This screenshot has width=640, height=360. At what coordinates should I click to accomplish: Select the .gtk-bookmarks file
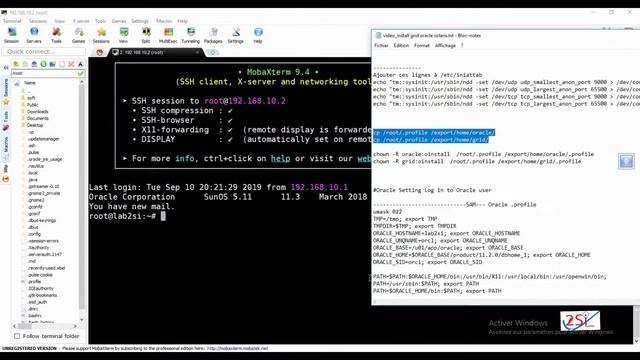pyautogui.click(x=42, y=295)
